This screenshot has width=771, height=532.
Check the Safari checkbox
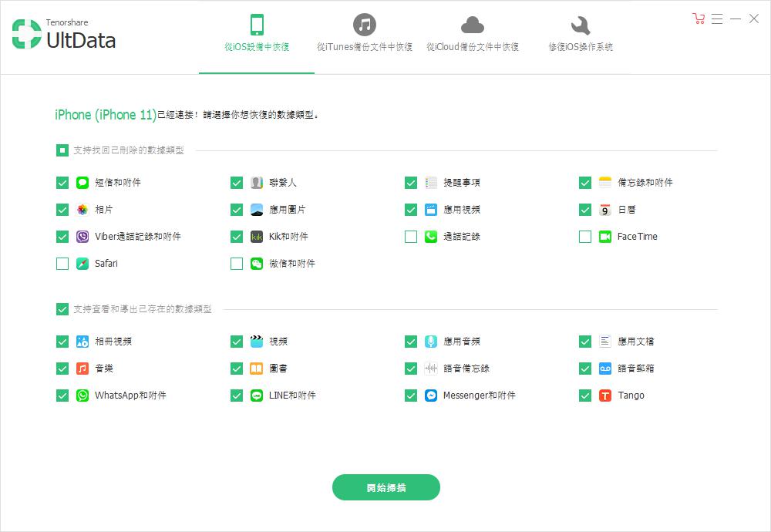62,264
